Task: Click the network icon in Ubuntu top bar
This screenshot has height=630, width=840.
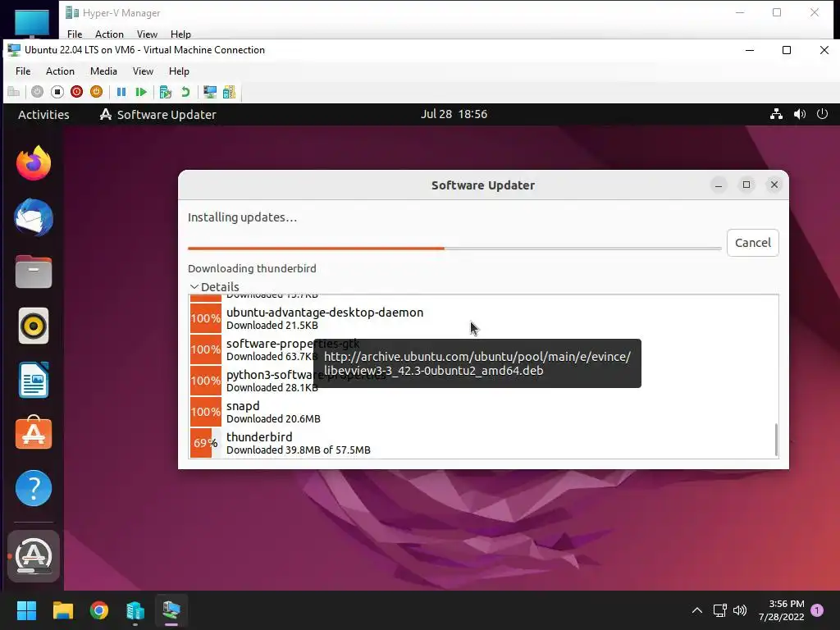Action: click(x=776, y=114)
